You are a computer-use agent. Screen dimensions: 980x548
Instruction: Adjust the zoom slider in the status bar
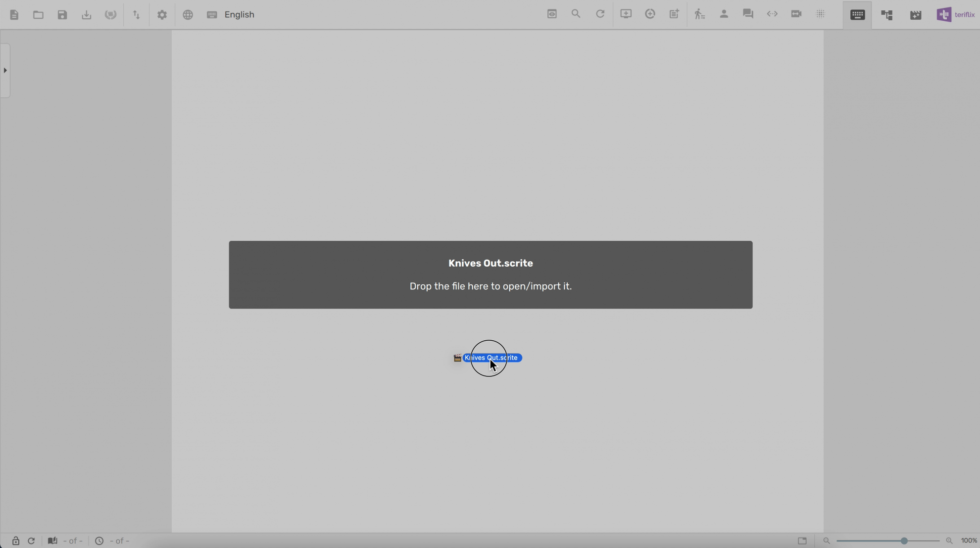[904, 541]
